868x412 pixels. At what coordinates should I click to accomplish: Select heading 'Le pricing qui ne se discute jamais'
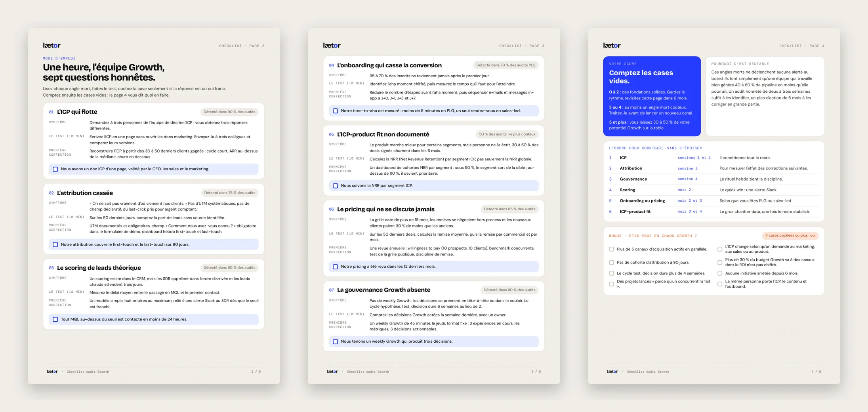pos(386,209)
